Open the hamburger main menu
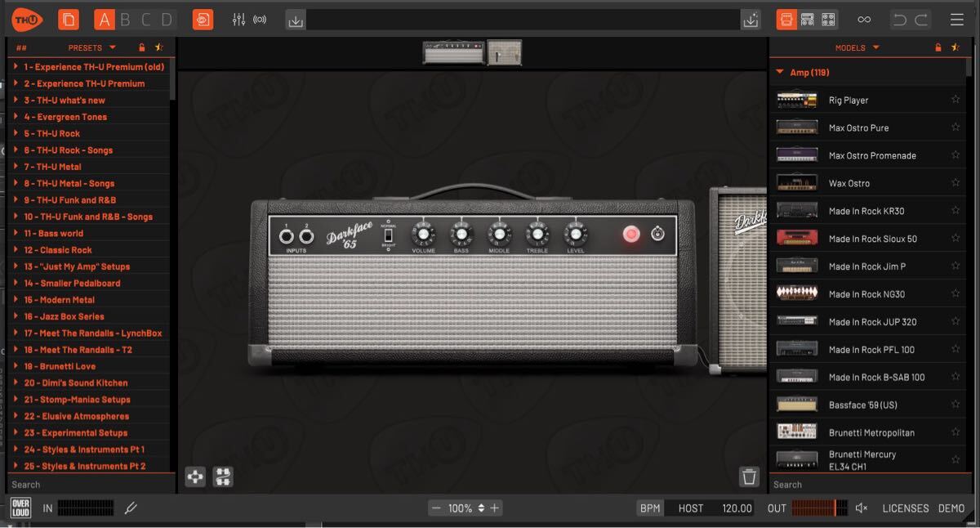Screen dimensions: 980x528 [957, 20]
